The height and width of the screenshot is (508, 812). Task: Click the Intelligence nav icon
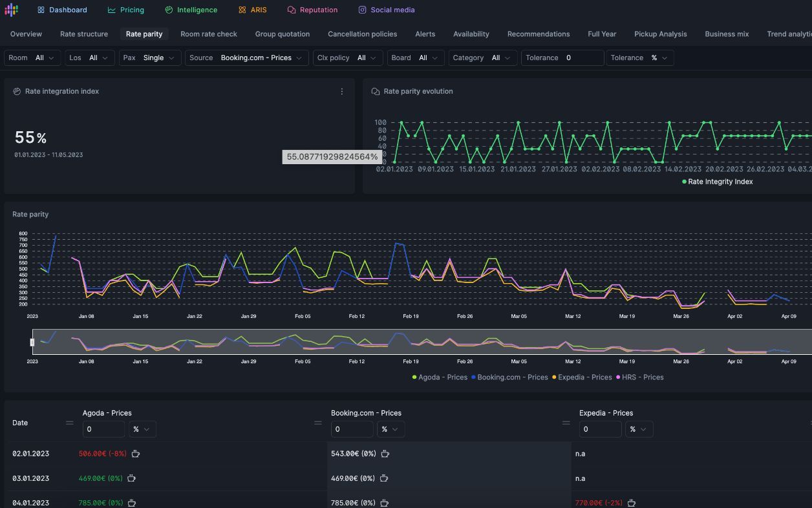coord(169,10)
